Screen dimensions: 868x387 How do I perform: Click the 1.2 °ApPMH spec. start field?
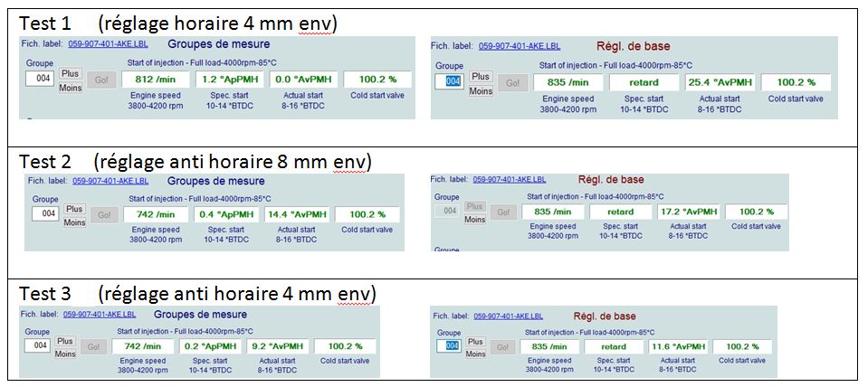(x=229, y=80)
